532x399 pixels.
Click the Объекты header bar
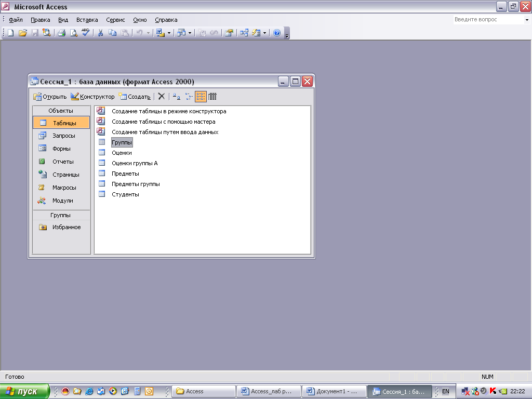point(61,111)
